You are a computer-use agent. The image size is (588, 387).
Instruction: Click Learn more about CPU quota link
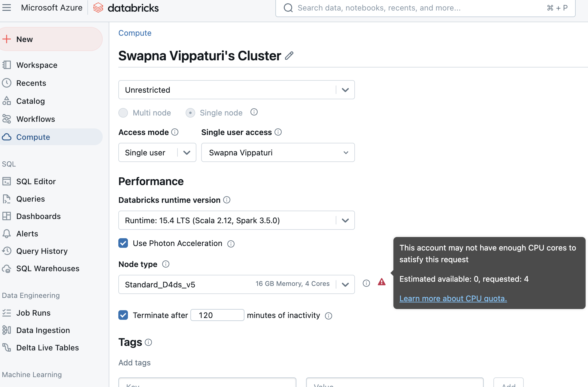(453, 298)
